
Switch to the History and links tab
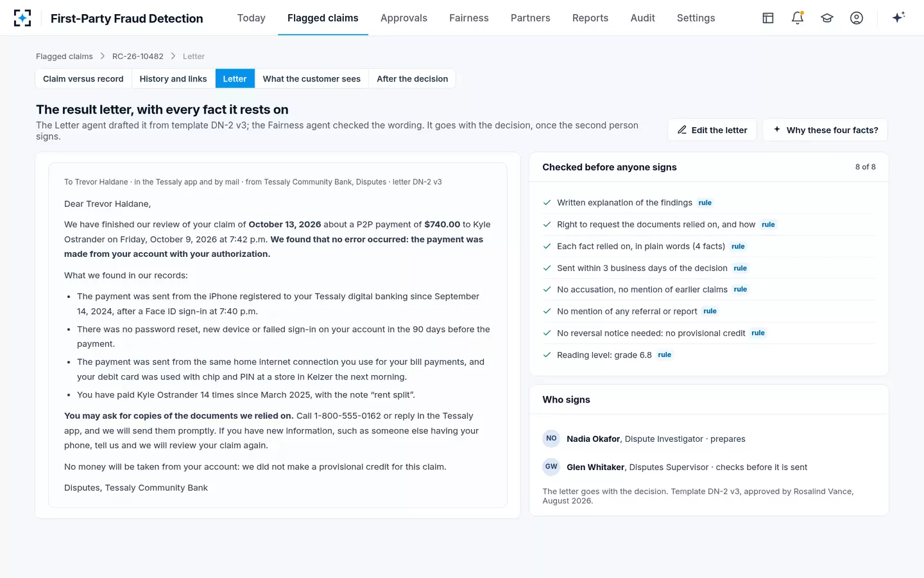tap(173, 79)
